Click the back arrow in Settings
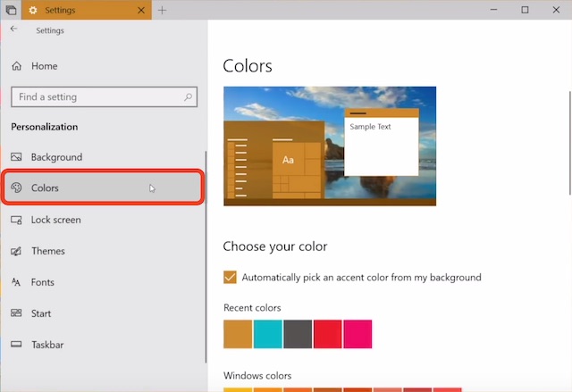 tap(14, 29)
